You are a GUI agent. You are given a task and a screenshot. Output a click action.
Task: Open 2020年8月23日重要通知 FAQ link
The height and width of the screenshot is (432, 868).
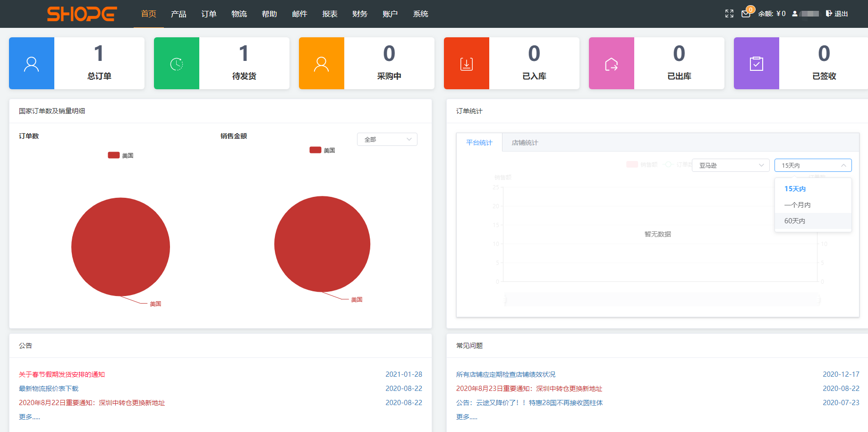click(x=529, y=389)
